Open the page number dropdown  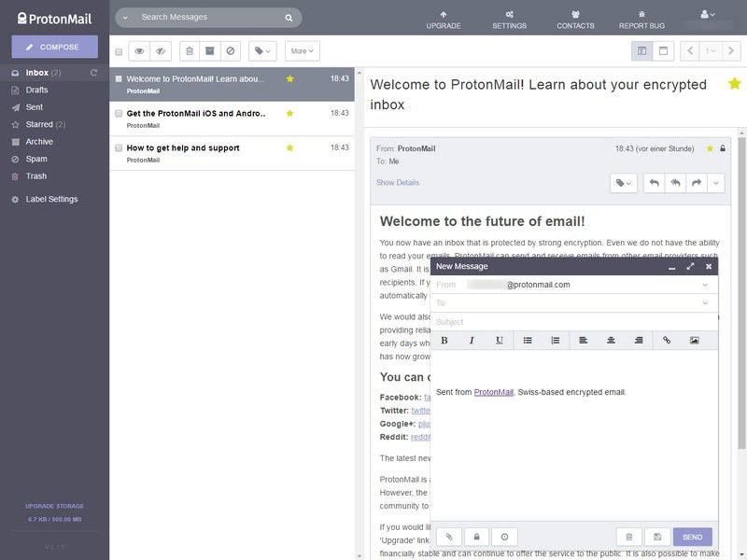click(711, 51)
